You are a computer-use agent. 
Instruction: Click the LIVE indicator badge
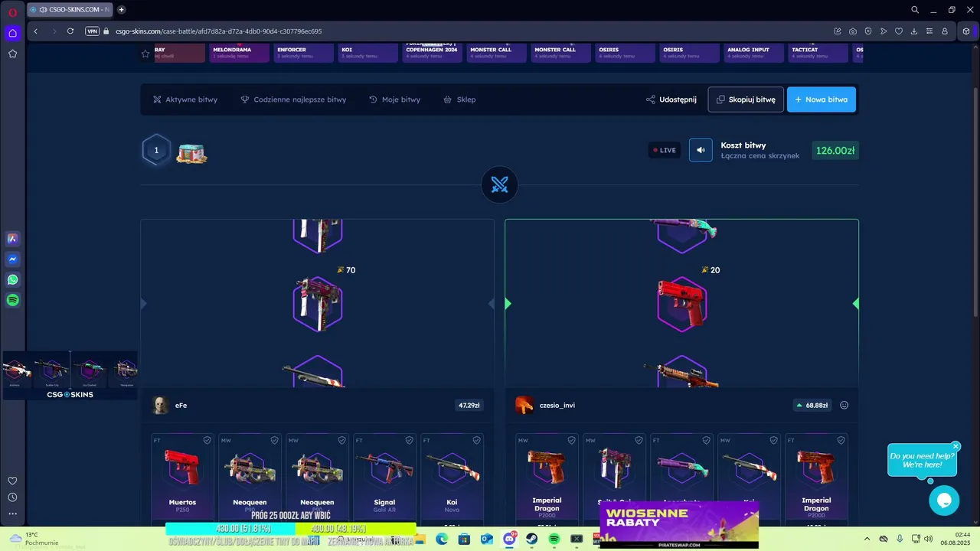click(x=664, y=150)
